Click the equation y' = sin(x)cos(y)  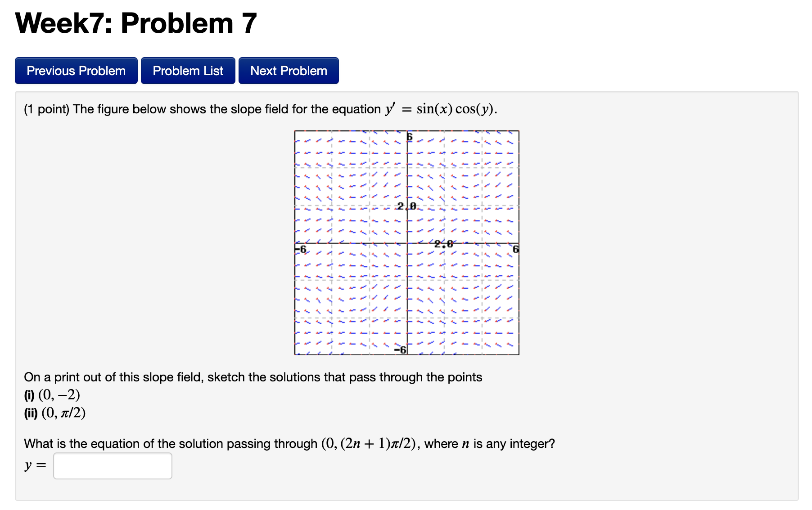[x=441, y=108]
